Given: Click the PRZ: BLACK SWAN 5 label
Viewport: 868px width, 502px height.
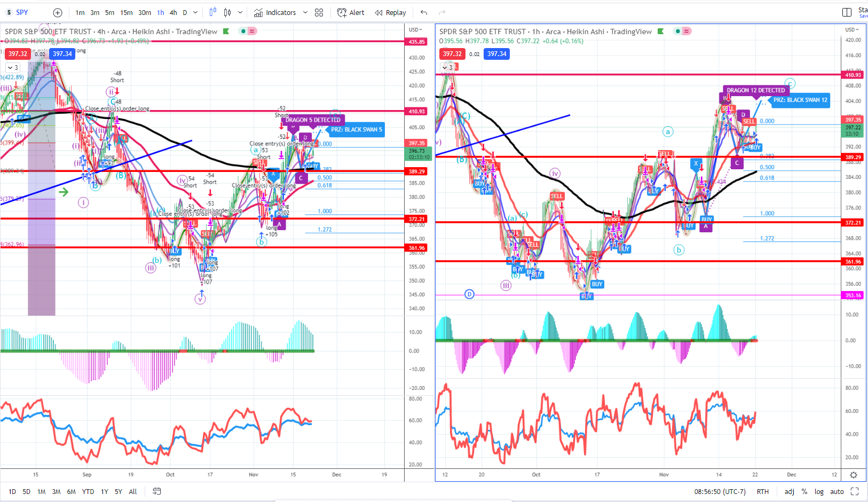Looking at the screenshot, I should coord(357,130).
